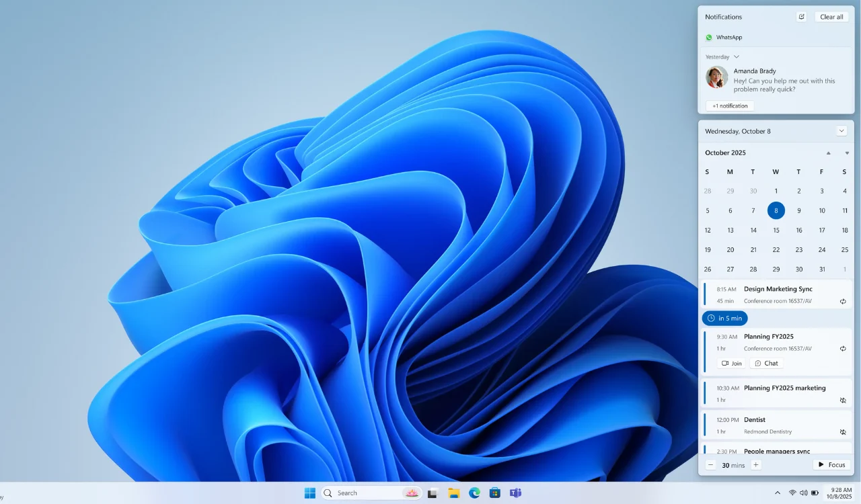Unmute the Dentist appointment notification bell
This screenshot has width=861, height=504.
click(x=843, y=431)
